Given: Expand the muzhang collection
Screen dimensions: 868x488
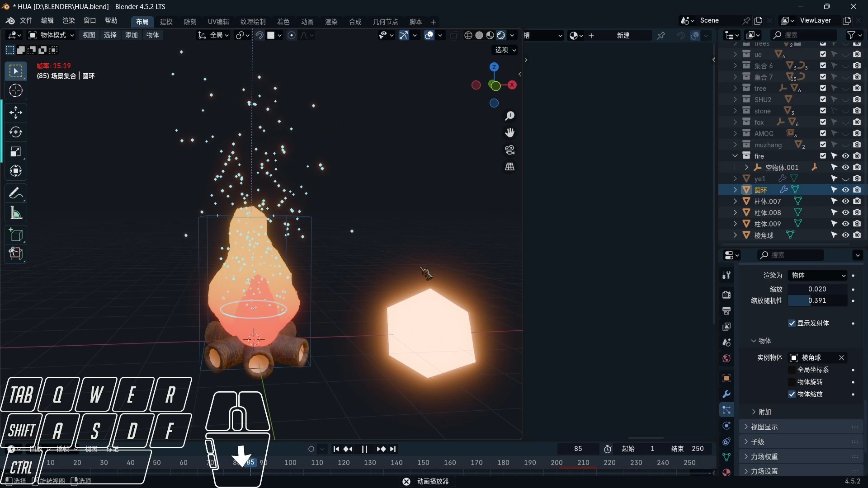Looking at the screenshot, I should click(735, 145).
